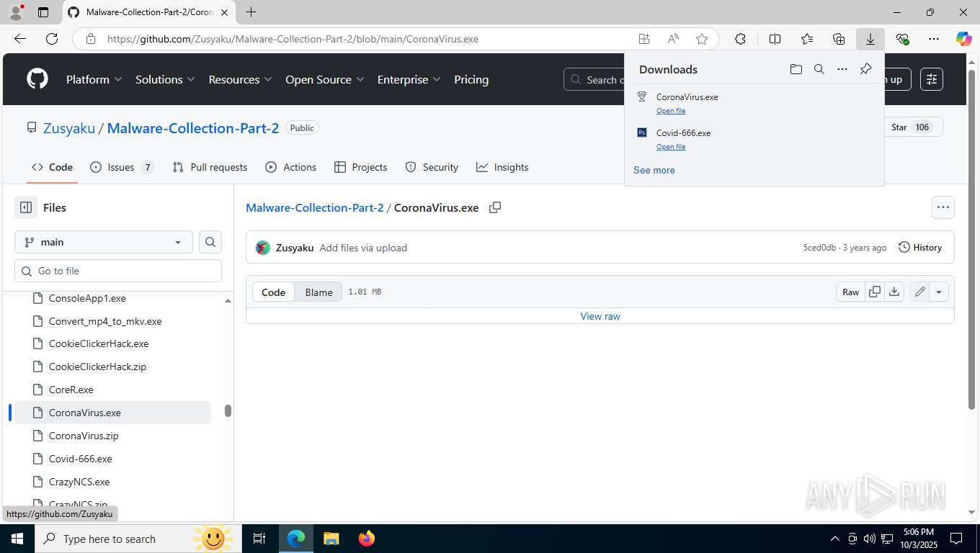Viewport: 980px width, 553px height.
Task: Open Pull requests tab
Action: [210, 167]
